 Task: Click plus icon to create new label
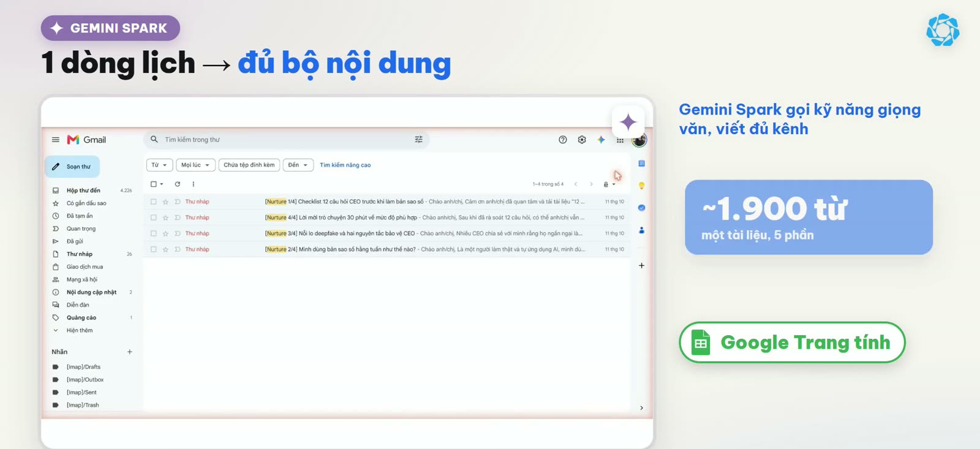click(x=130, y=352)
